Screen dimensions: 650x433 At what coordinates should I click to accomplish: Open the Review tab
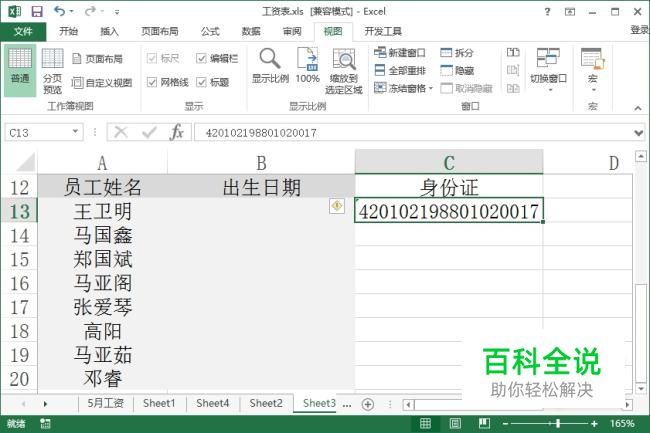(292, 31)
